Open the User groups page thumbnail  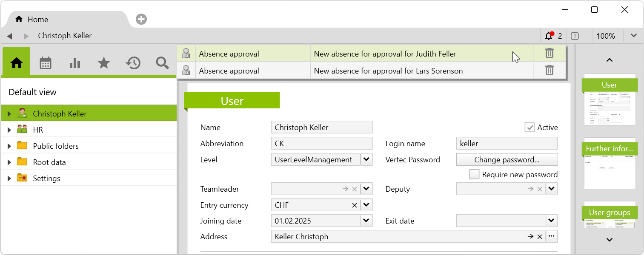610,215
